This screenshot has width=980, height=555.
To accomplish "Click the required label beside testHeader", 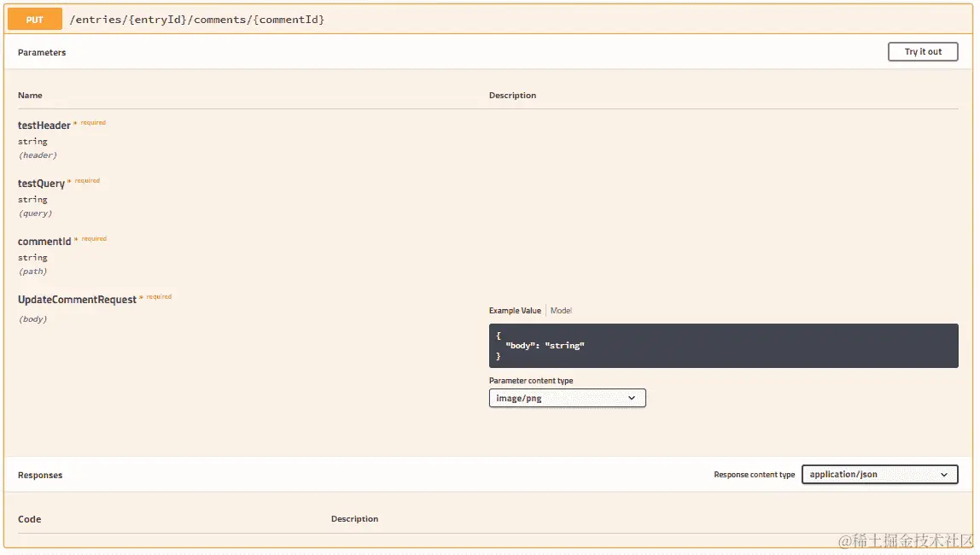I will [x=91, y=122].
